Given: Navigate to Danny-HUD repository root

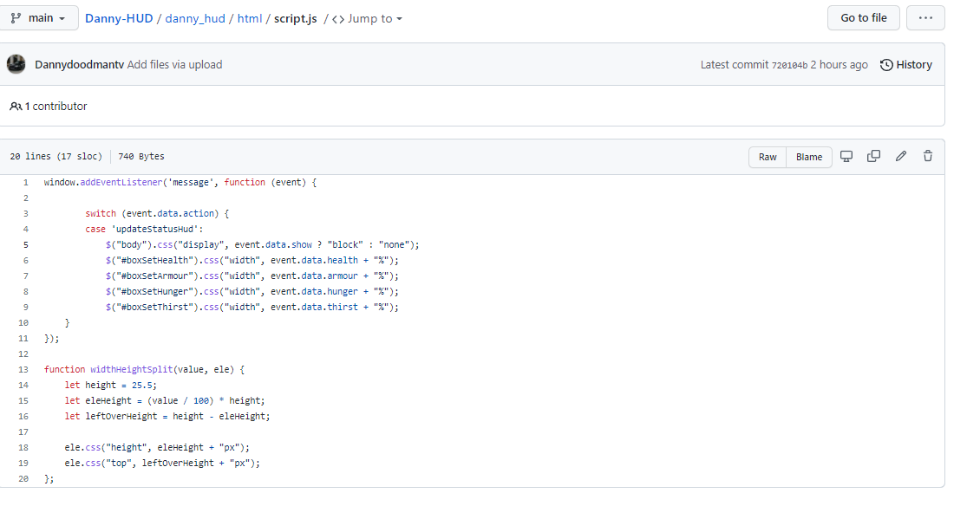Looking at the screenshot, I should pos(118,18).
